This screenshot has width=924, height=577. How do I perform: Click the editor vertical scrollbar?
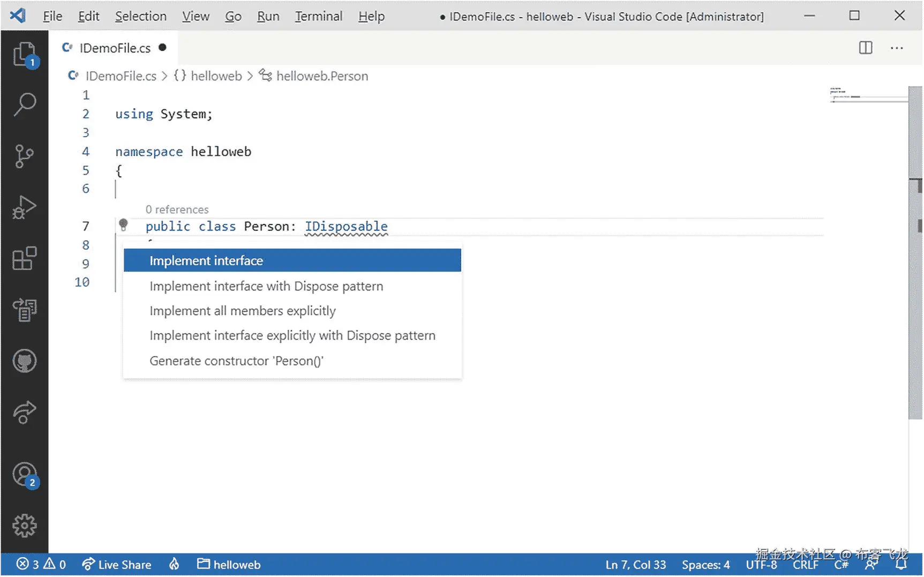point(915,253)
